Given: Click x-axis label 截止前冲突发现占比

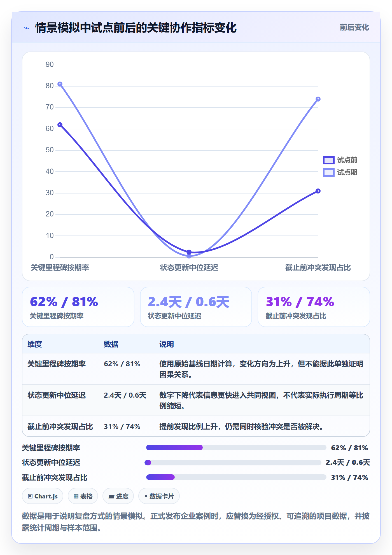Looking at the screenshot, I should pyautogui.click(x=318, y=267).
